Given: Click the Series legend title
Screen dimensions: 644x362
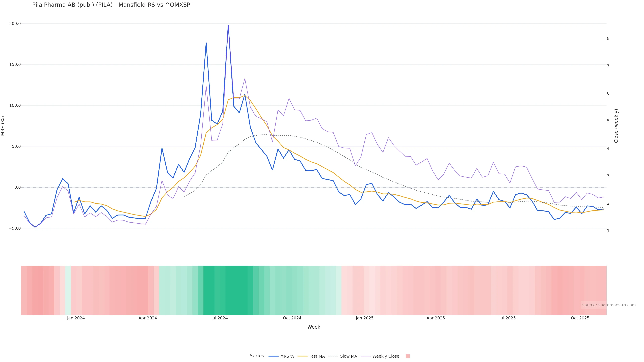Looking at the screenshot, I should point(257,356).
